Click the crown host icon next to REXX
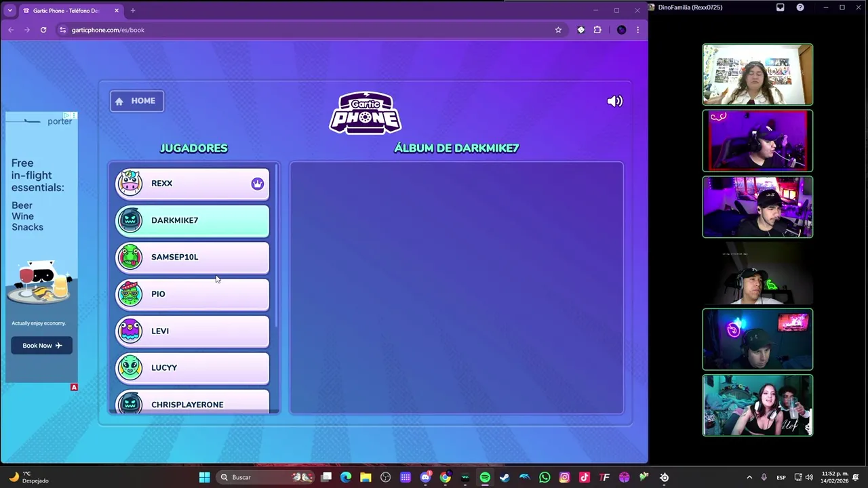868x488 pixels. tap(257, 184)
